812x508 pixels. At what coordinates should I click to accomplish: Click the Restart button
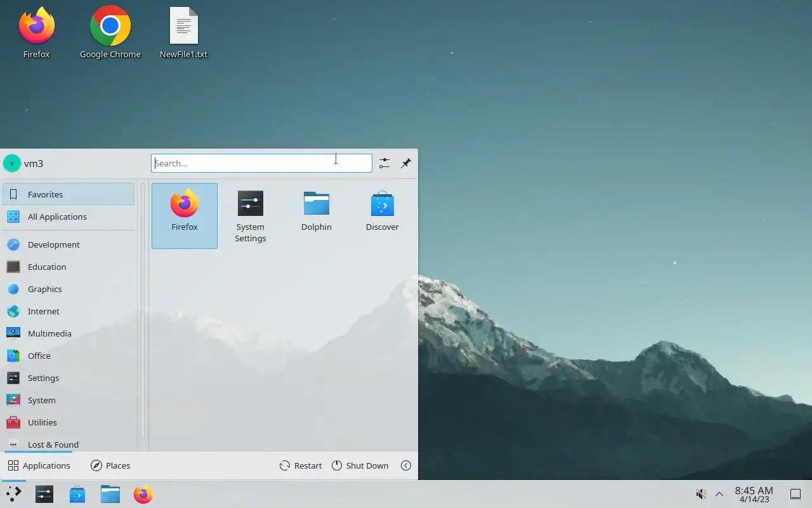click(301, 465)
